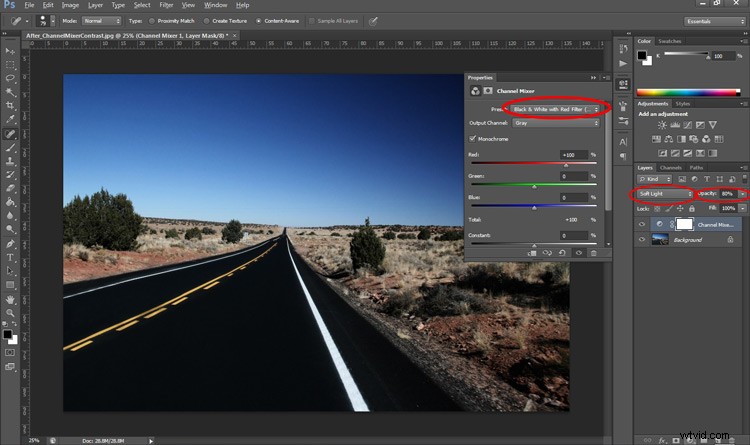The height and width of the screenshot is (445, 750).
Task: Open the Preset dropdown in Channel Mixer
Action: tap(556, 109)
